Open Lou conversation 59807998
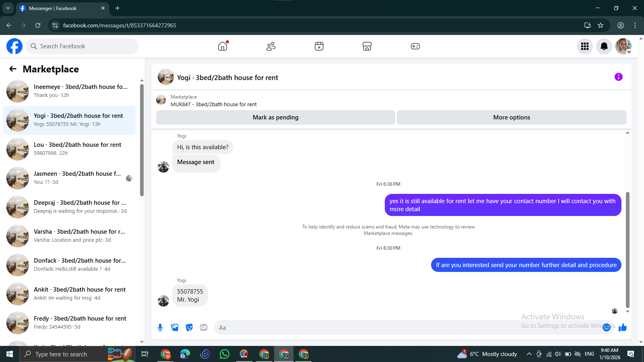This screenshot has height=362, width=644. (69, 149)
